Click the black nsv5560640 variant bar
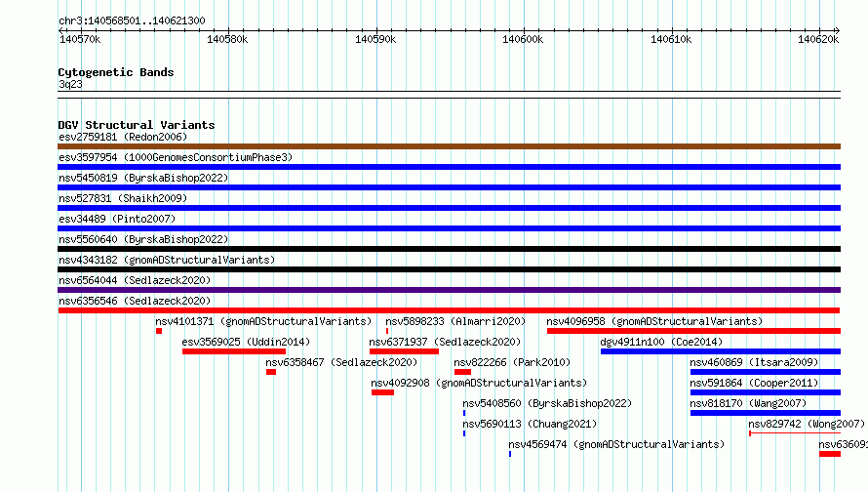 click(x=449, y=249)
